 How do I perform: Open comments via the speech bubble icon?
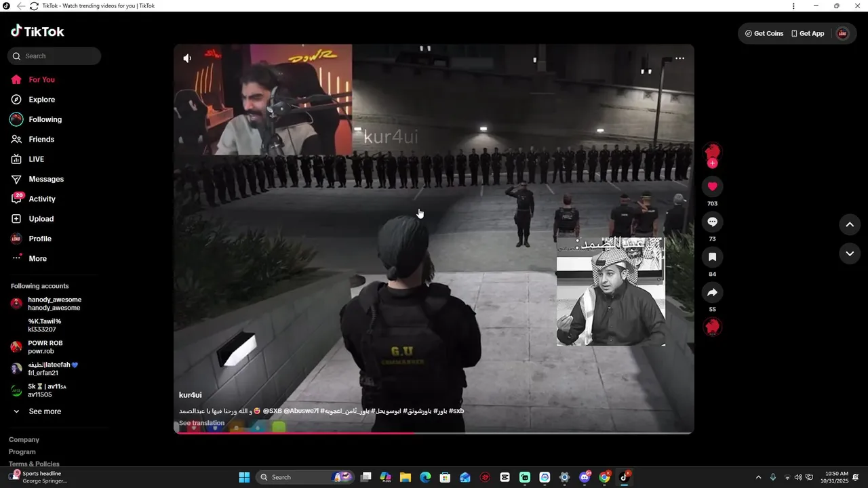pyautogui.click(x=712, y=222)
